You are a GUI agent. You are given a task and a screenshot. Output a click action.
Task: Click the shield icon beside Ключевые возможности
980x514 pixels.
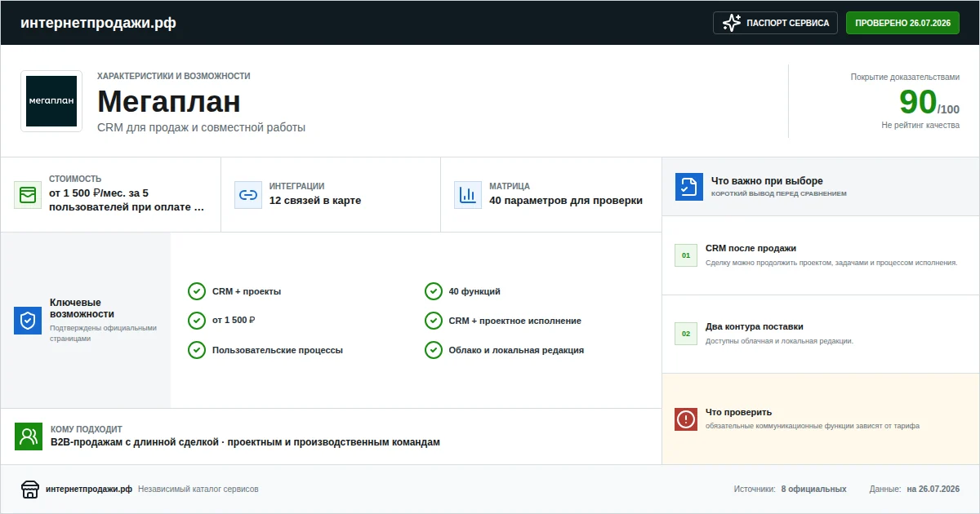(28, 321)
